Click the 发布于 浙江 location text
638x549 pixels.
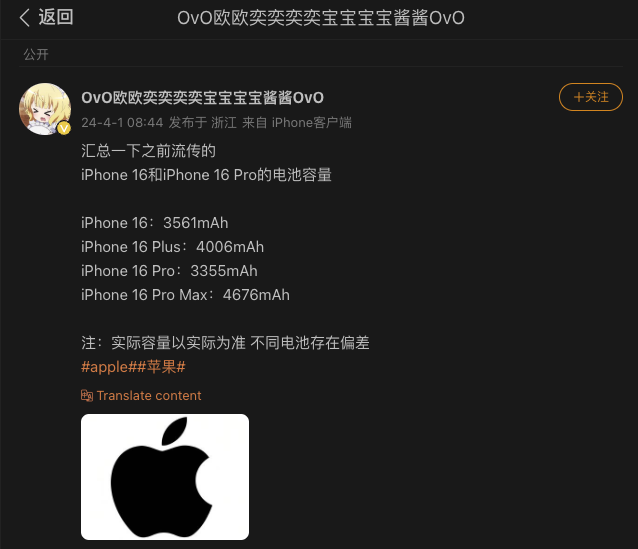coord(203,122)
